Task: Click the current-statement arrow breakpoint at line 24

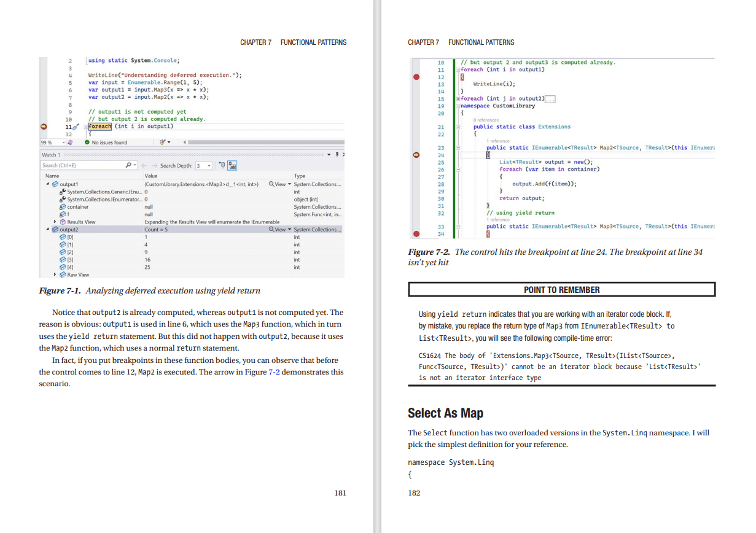Action: click(417, 155)
